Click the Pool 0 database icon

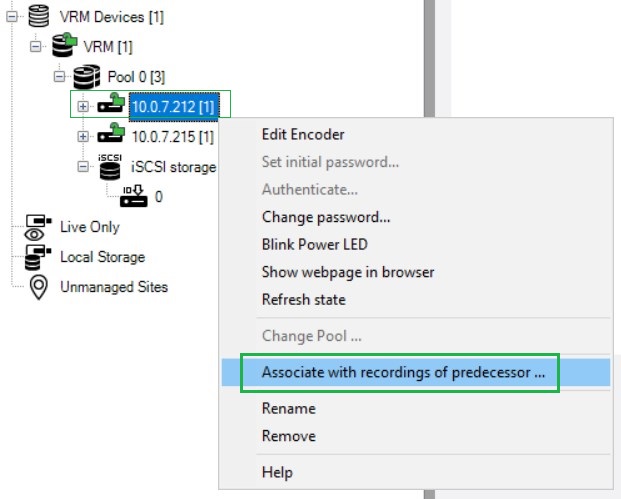(89, 75)
